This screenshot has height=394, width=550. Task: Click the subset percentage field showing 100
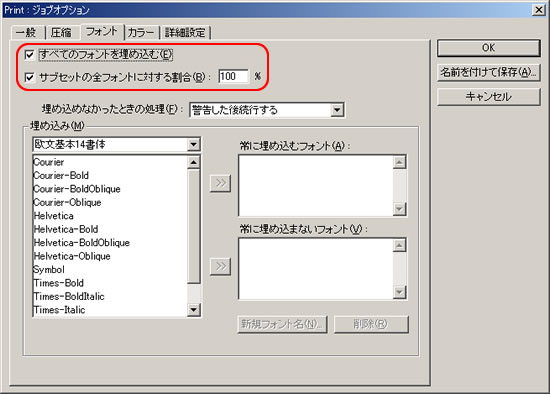pos(233,76)
